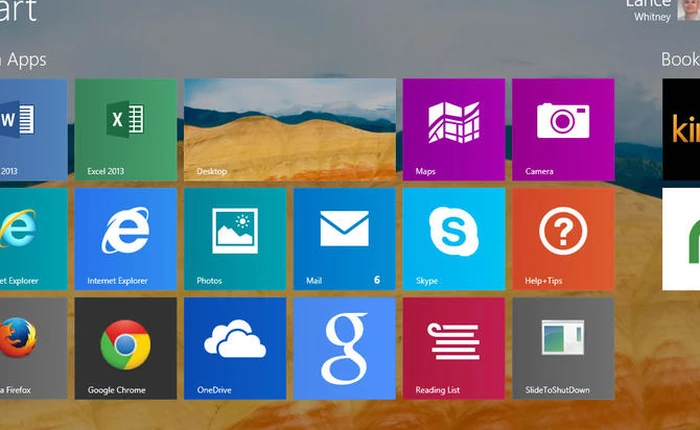700x430 pixels.
Task: Open the SlideToShutDown tile
Action: pos(563,348)
